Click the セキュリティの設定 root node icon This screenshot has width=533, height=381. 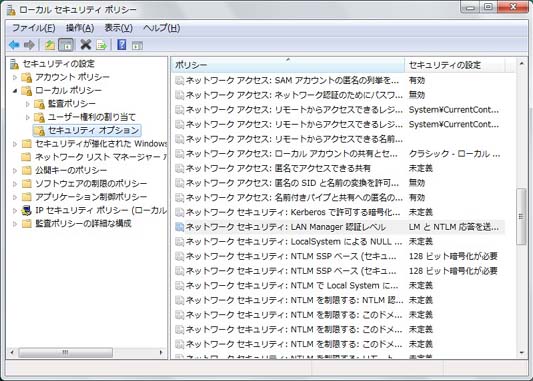(x=14, y=64)
